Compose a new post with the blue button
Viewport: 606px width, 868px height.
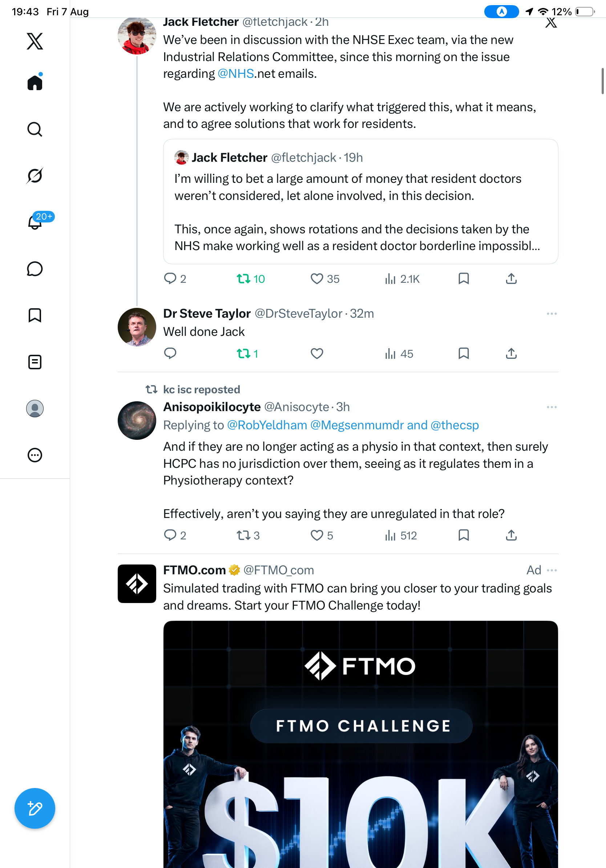(x=35, y=808)
